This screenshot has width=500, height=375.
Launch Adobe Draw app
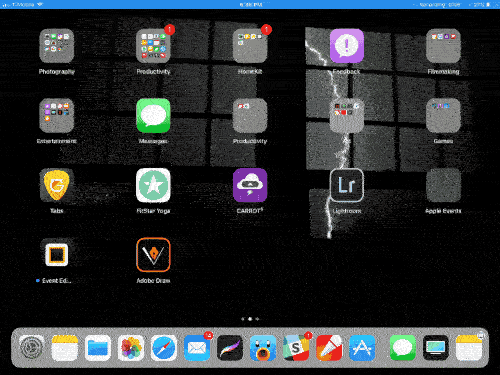point(153,255)
